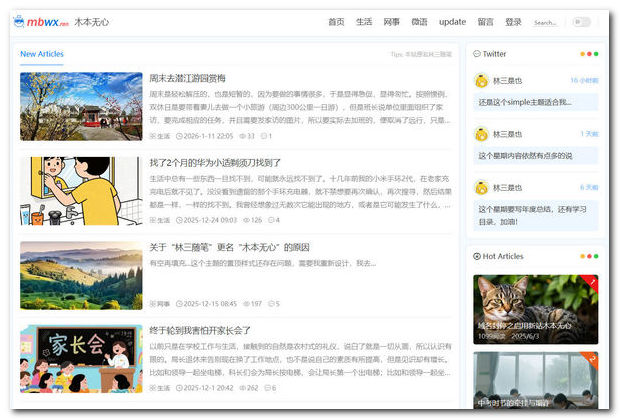Open article '终于轮到我害怕开家长会了'
620x420 pixels.
[200, 330]
